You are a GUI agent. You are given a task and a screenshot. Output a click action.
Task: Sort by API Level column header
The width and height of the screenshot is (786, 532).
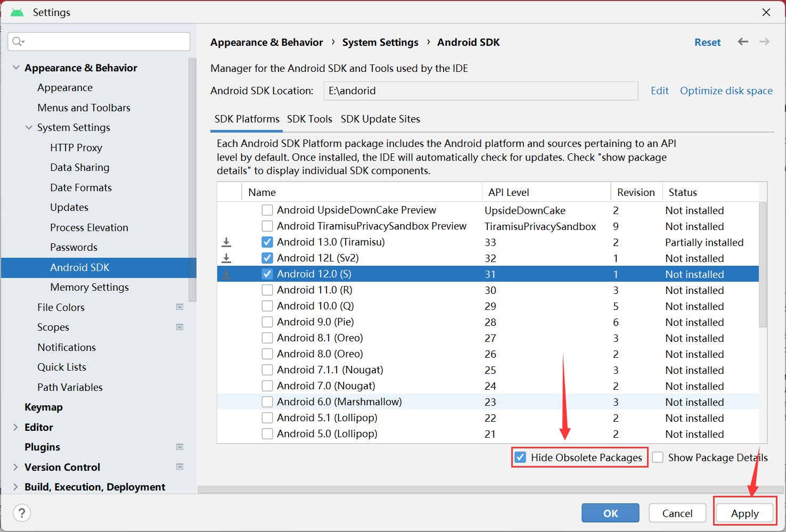[x=546, y=192]
